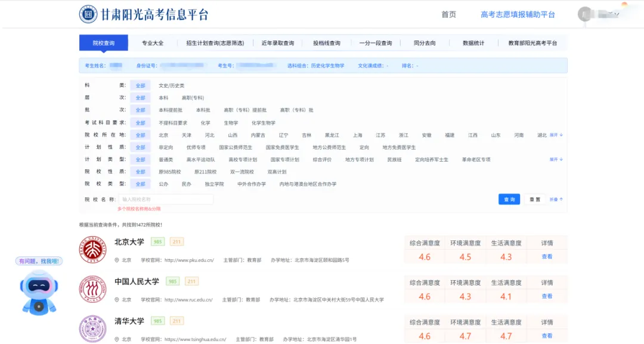Open the 投档线查询 tab
Viewport: 644px width, 344px height.
click(327, 43)
